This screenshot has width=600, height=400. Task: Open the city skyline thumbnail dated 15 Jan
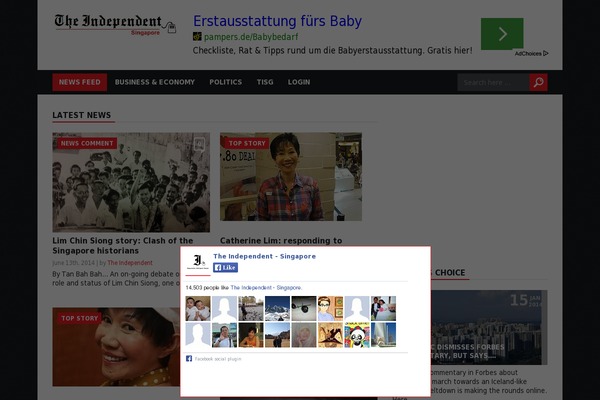489,327
